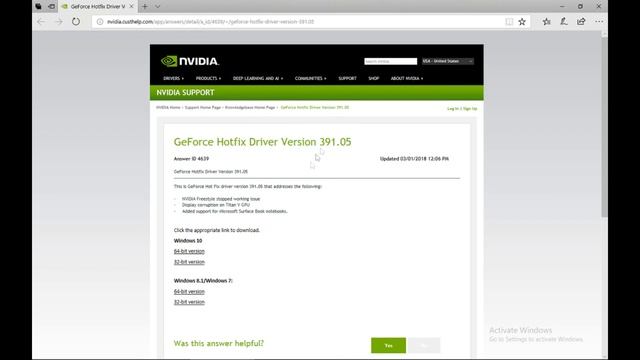This screenshot has width=640, height=360.
Task: Open the Support menu item
Action: [x=347, y=78]
